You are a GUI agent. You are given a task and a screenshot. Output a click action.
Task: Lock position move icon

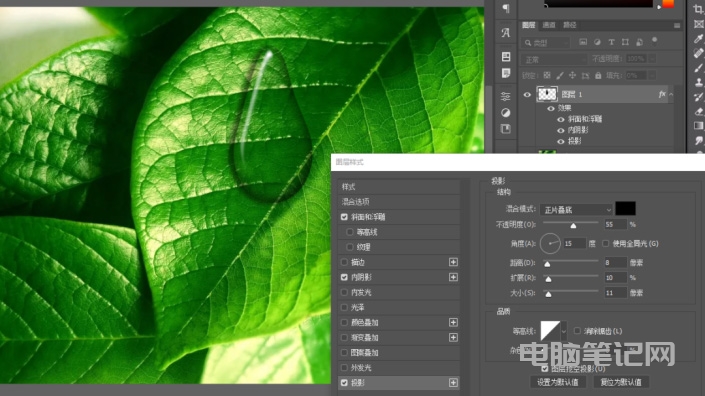pos(572,76)
